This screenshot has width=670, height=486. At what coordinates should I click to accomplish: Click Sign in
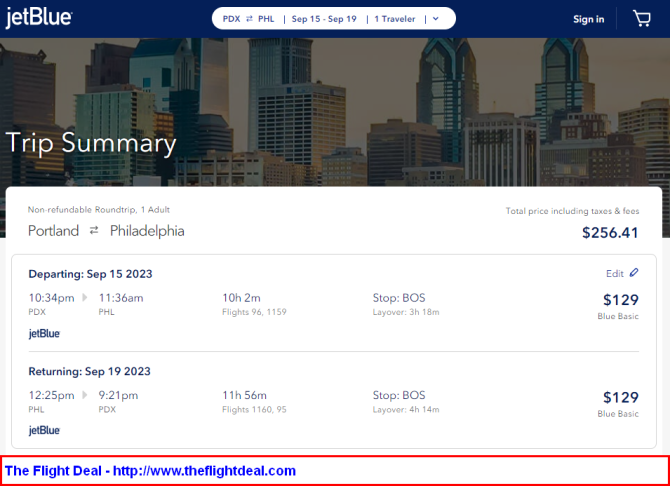point(588,19)
